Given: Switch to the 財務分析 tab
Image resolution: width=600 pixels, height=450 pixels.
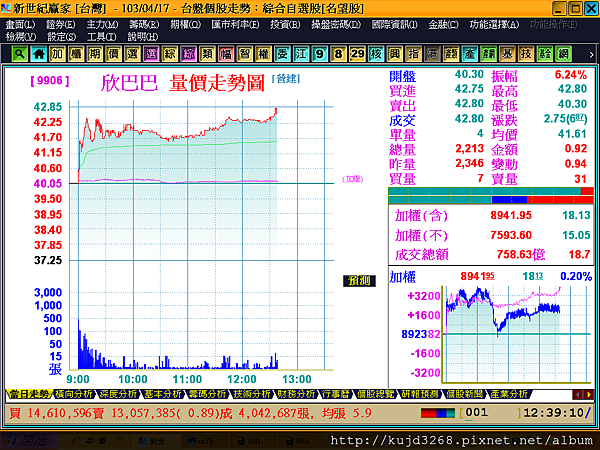Looking at the screenshot, I should (x=297, y=394).
